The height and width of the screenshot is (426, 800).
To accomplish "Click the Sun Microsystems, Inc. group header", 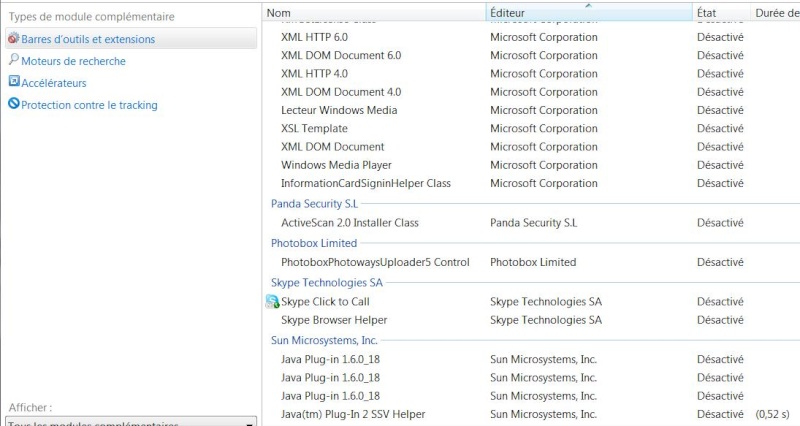I will point(324,340).
